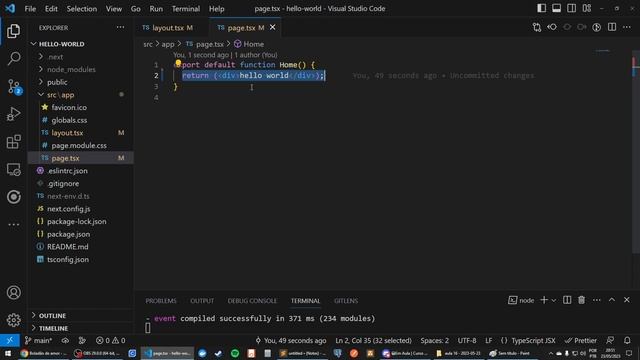The width and height of the screenshot is (640, 360).
Task: Close the page.tsx editor tab
Action: (x=272, y=27)
